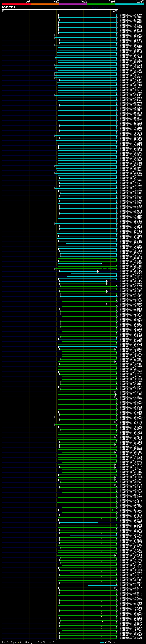146x644 pixels.
Task: Open the UniRef100_Q41709 hit
Action: point(131,58)
